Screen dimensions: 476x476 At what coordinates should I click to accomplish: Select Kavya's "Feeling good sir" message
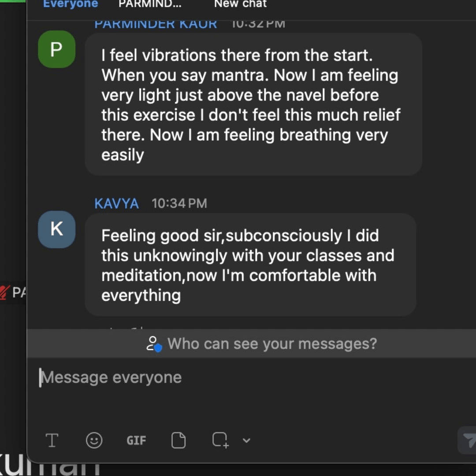pyautogui.click(x=250, y=265)
